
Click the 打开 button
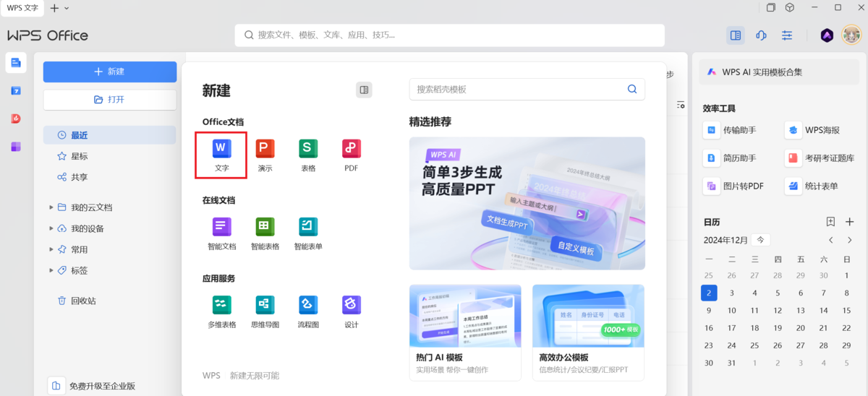coord(110,100)
